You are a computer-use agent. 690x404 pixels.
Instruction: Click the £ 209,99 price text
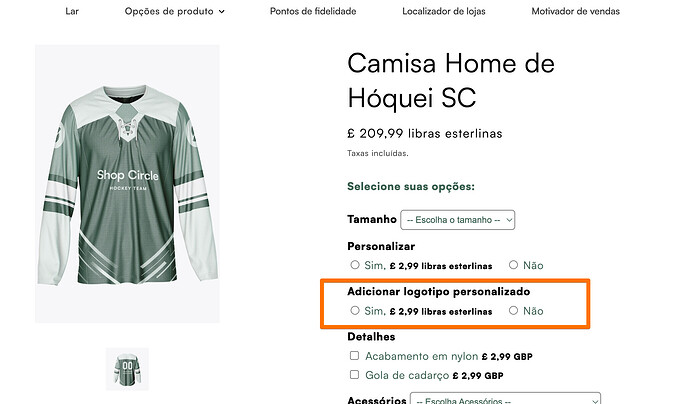point(424,133)
